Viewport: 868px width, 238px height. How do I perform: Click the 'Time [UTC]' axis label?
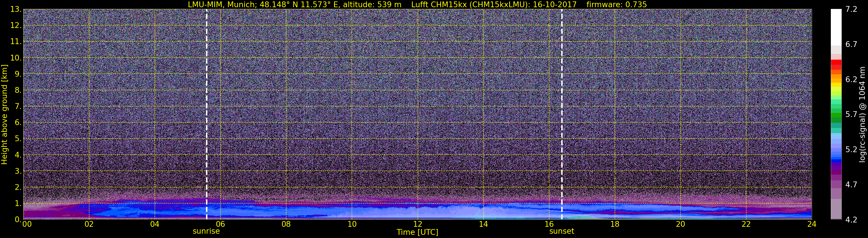(417, 232)
